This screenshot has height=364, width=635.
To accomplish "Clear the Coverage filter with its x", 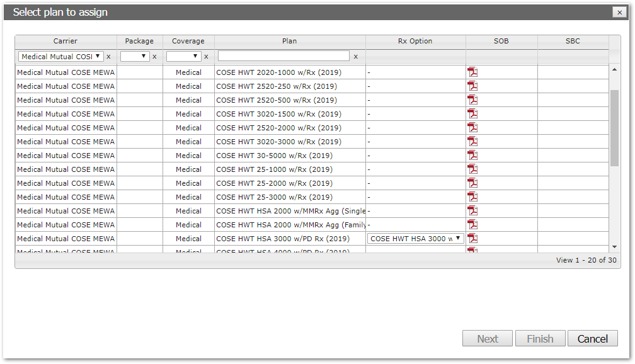I will 206,57.
